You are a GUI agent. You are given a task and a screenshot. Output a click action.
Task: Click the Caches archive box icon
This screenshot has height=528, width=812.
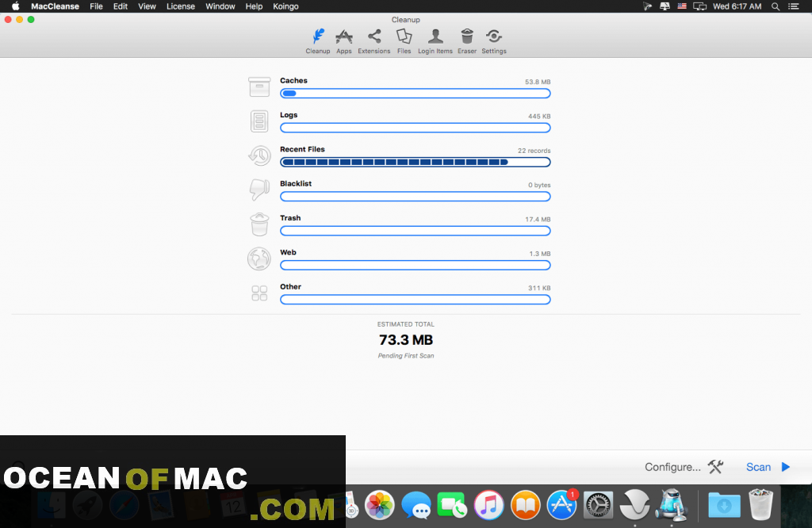click(x=259, y=87)
